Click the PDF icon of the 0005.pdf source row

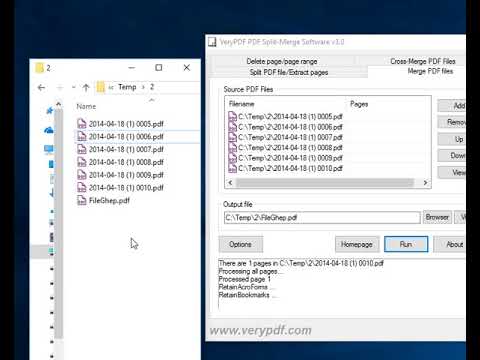click(x=232, y=116)
